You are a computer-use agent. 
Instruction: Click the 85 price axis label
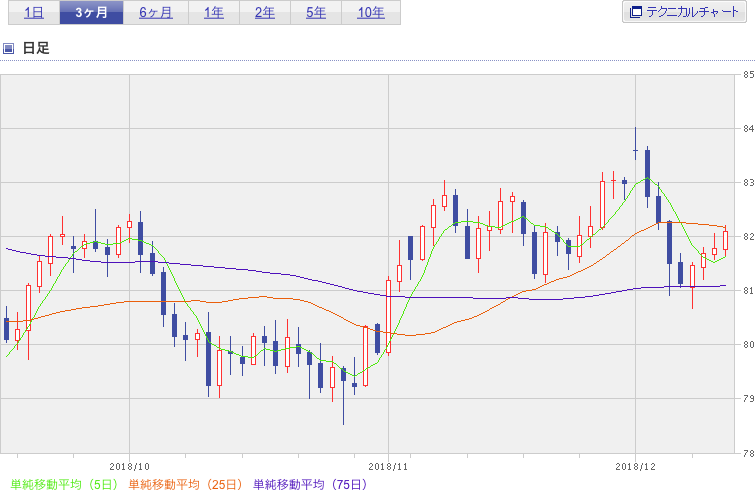click(748, 75)
